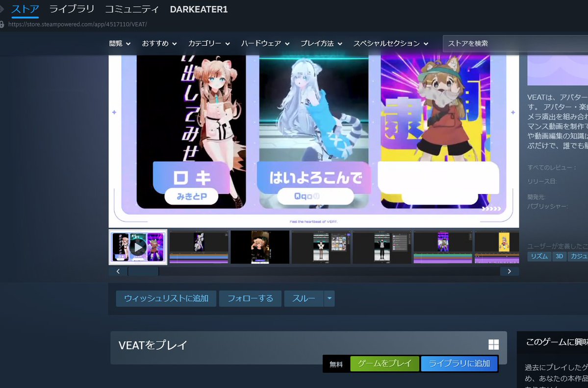Expand the dropdown arrow next to スルー
The height and width of the screenshot is (388, 588).
(329, 298)
